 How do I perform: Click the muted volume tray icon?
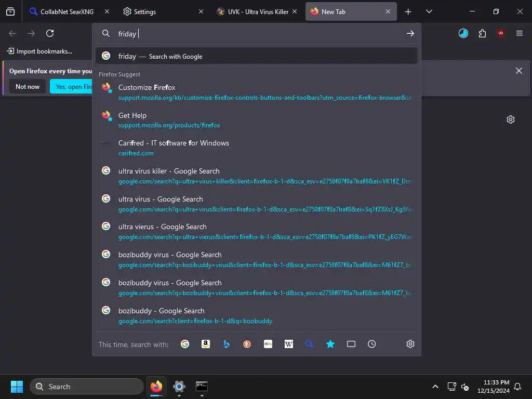(465, 387)
